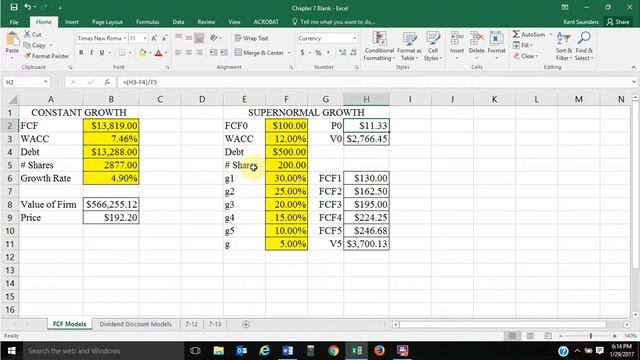Toggle Underline formatting

point(102,53)
